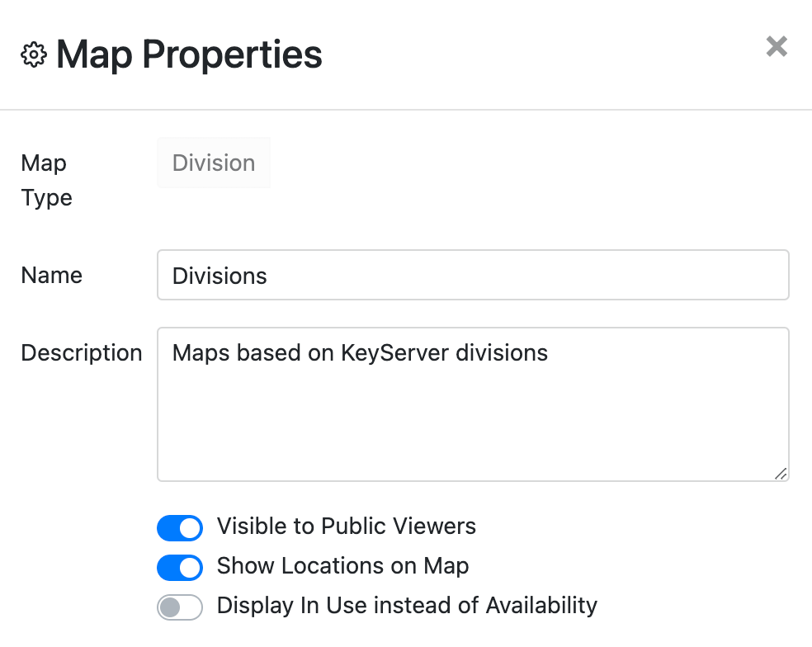Click the Map Properties dialog title
812x647 pixels.
[188, 54]
